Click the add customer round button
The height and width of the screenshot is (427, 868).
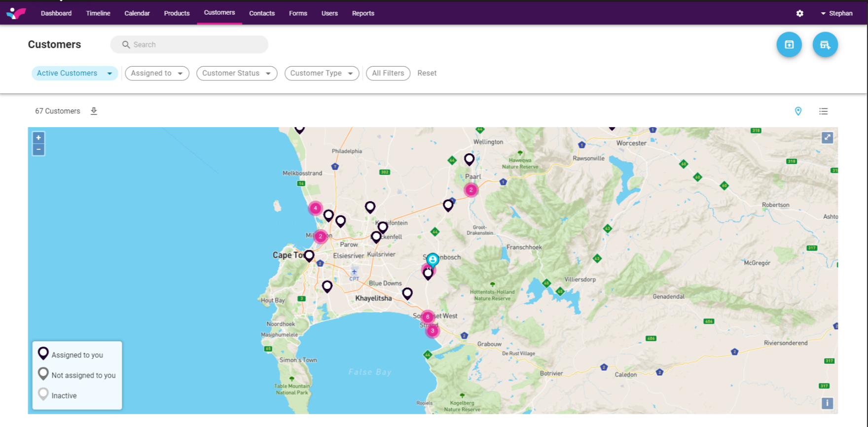(x=825, y=45)
